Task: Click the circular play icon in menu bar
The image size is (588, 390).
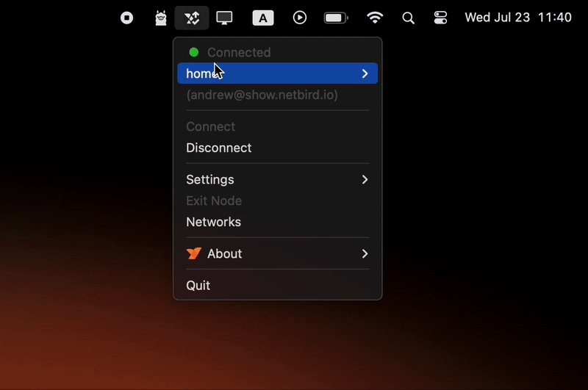Action: click(x=300, y=18)
